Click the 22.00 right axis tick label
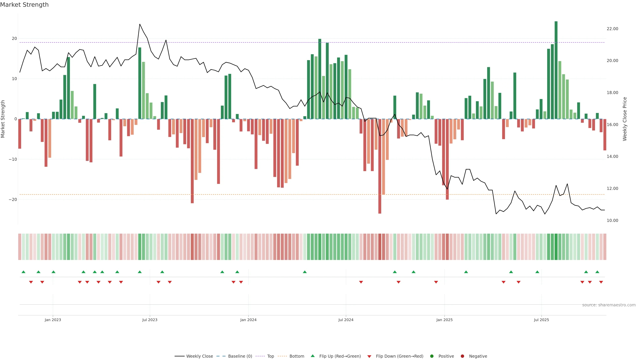This screenshot has height=362, width=644. tap(612, 29)
